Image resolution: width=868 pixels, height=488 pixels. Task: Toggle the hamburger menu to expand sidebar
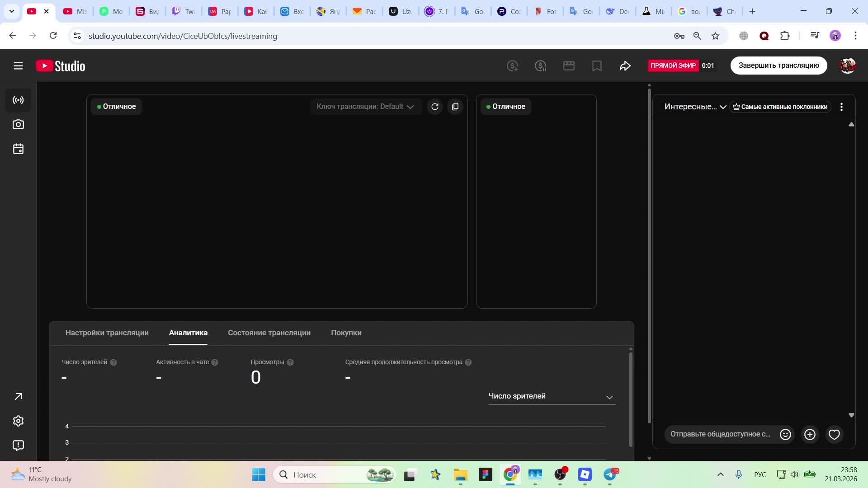tap(18, 66)
